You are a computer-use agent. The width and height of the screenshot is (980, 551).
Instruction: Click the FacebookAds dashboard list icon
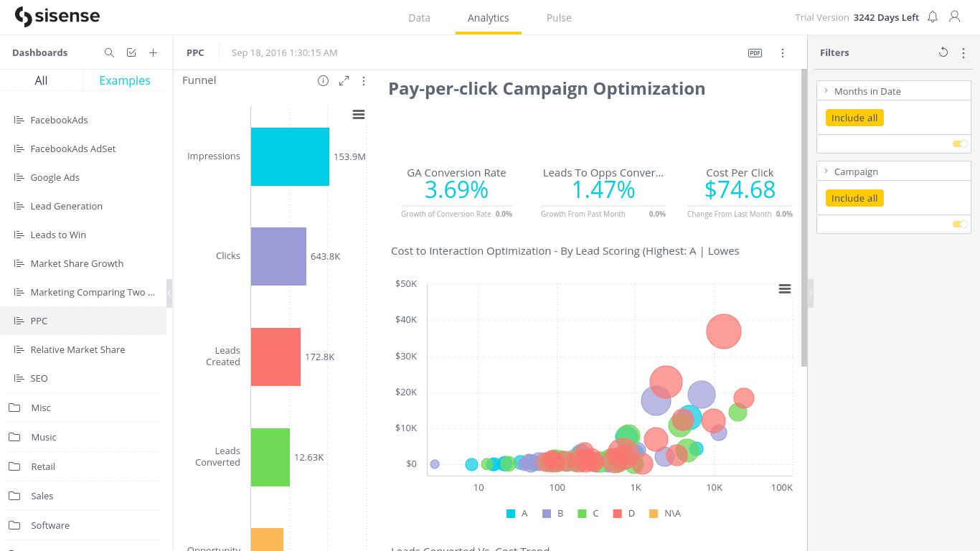[x=19, y=120]
